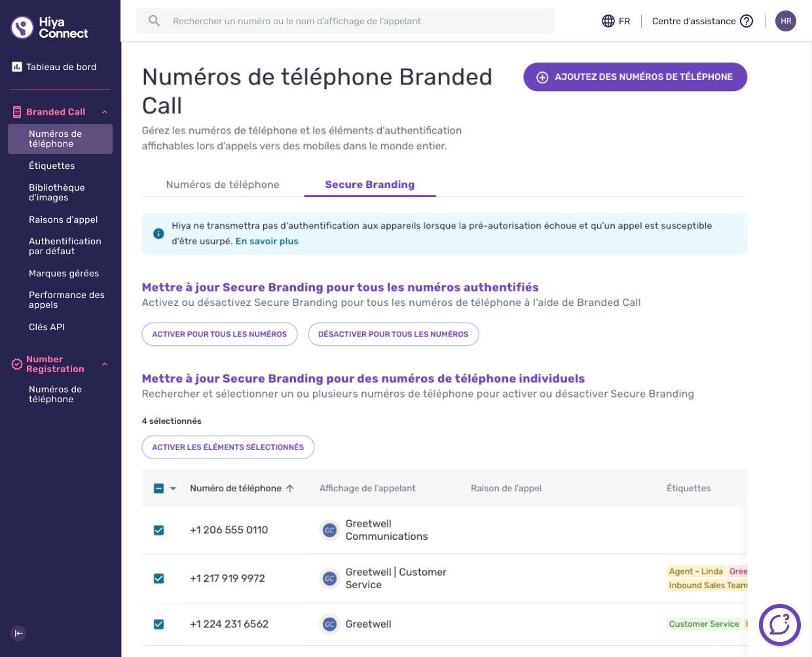The height and width of the screenshot is (657, 812).
Task: Click the Number Registration badge icon
Action: coord(17,364)
